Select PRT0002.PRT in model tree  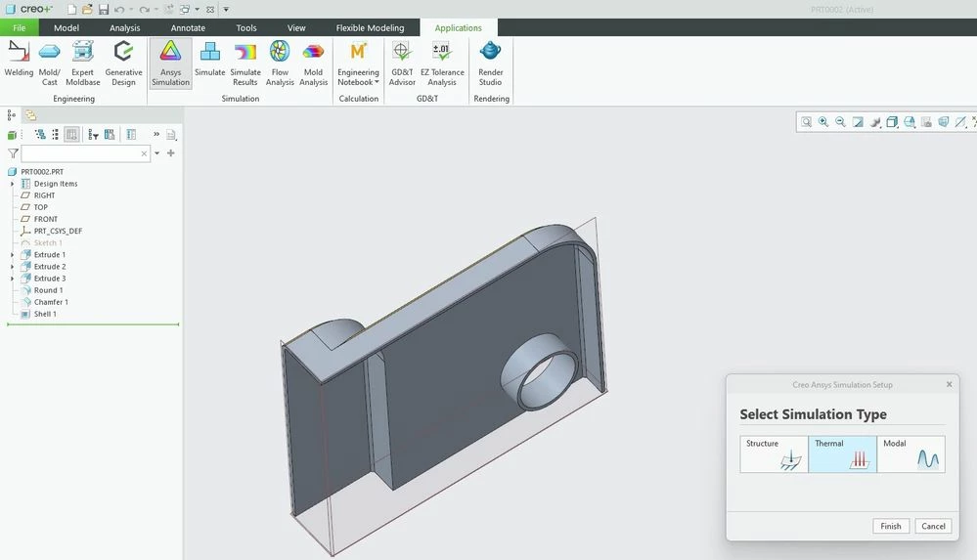point(42,172)
